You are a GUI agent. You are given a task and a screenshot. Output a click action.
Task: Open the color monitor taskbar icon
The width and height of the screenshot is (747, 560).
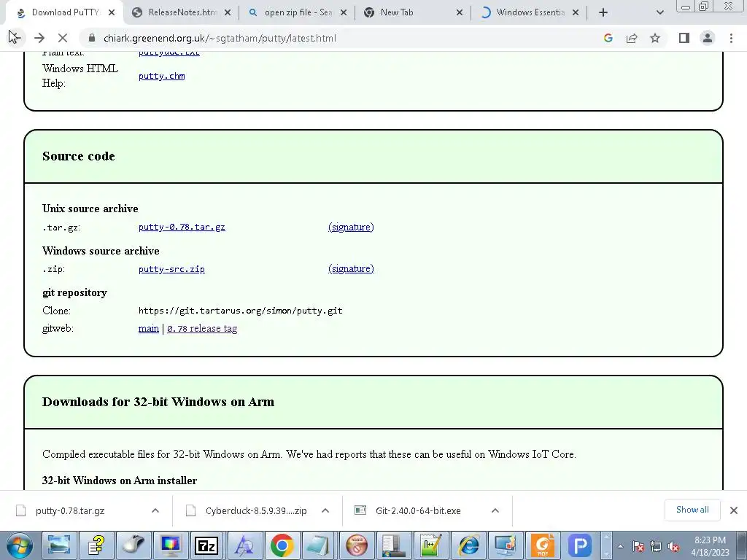[x=170, y=545]
